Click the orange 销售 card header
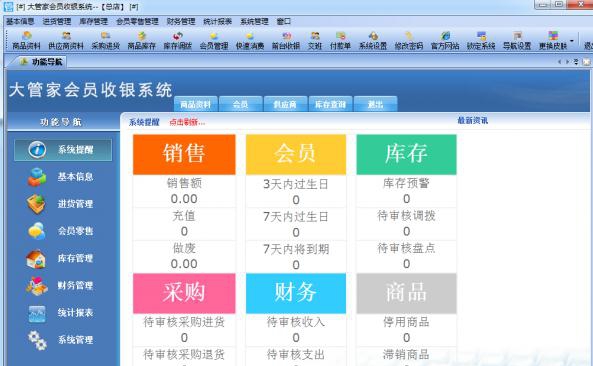This screenshot has height=366, width=593. (184, 155)
